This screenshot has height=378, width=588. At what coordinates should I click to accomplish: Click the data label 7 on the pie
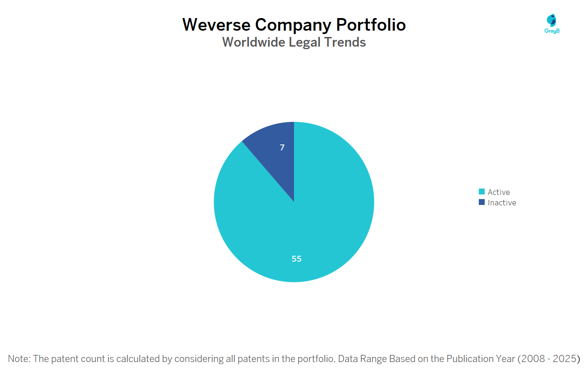click(282, 147)
